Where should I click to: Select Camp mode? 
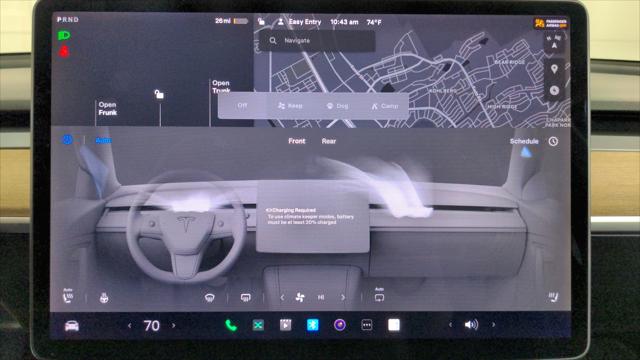[384, 106]
